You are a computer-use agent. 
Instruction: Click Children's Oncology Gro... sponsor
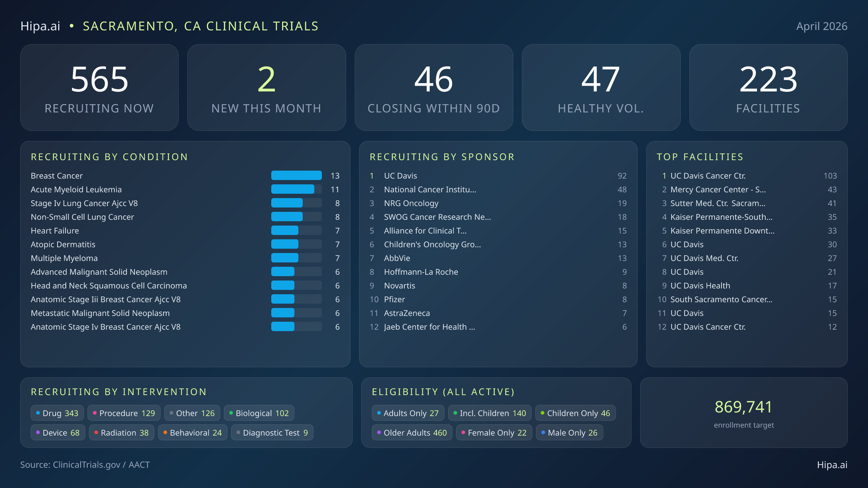[498, 244]
